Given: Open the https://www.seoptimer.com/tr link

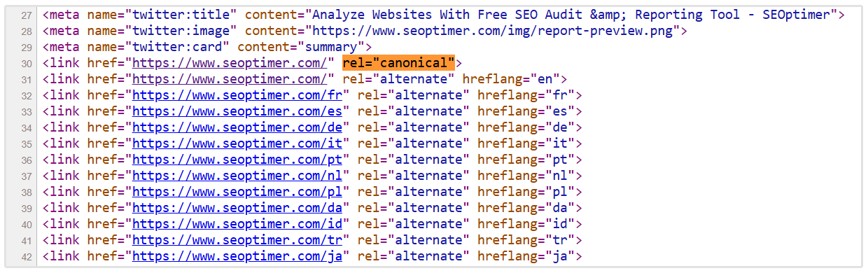Looking at the screenshot, I should tap(237, 239).
